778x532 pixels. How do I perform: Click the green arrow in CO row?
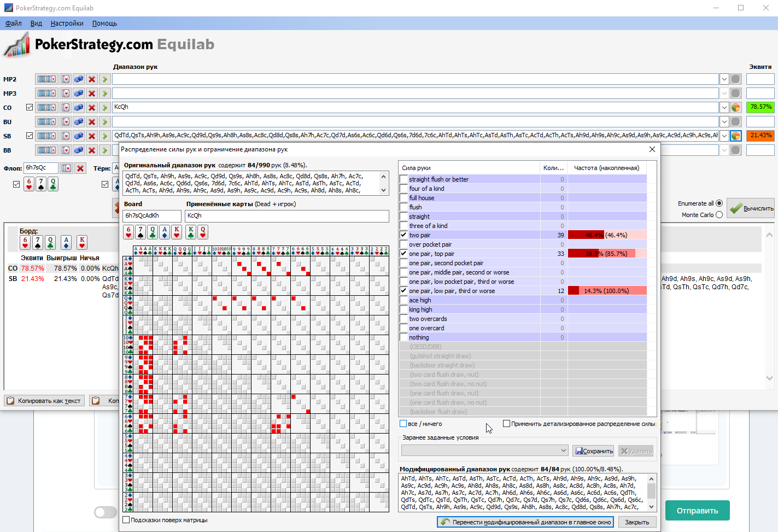105,108
